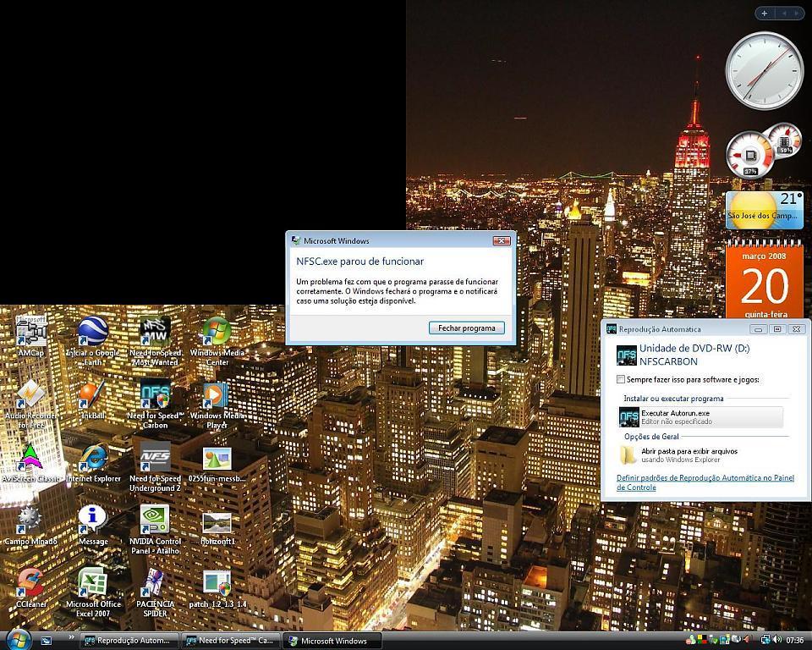Open Need for Speed Carbon desktop shortcut
This screenshot has width=812, height=650.
(x=155, y=396)
